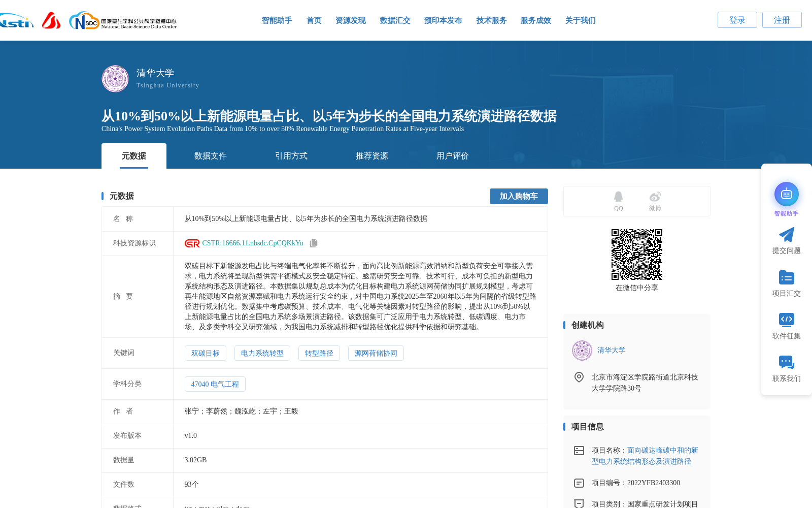Click the CSTR logo icon
Screen dimensions: 812x508
pos(192,243)
